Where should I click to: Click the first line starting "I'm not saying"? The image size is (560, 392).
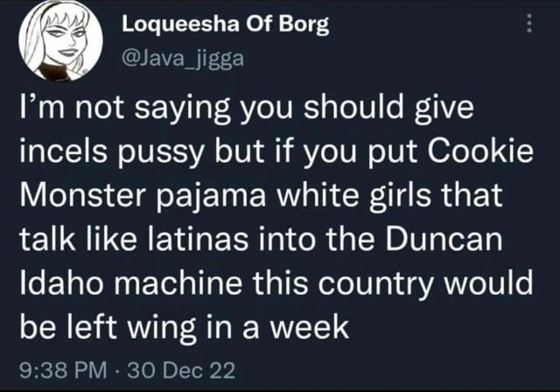click(247, 108)
